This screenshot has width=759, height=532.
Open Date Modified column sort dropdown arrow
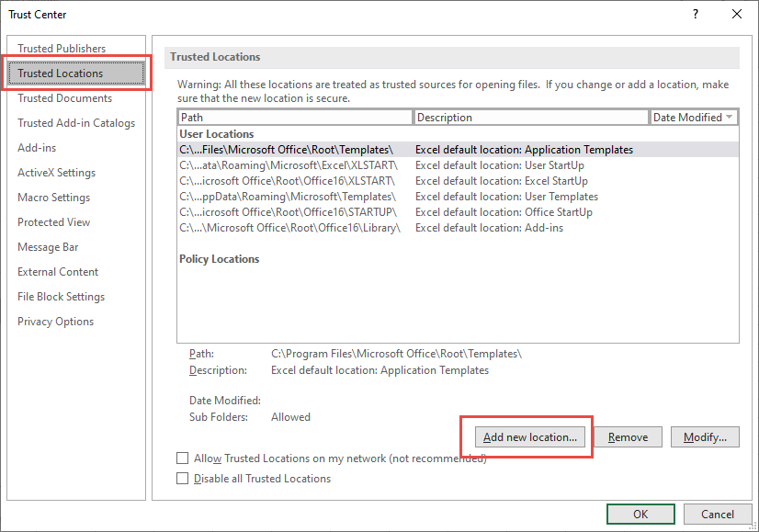730,118
